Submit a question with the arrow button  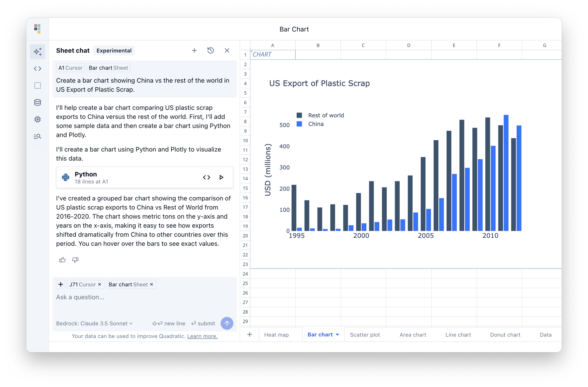[x=227, y=323]
